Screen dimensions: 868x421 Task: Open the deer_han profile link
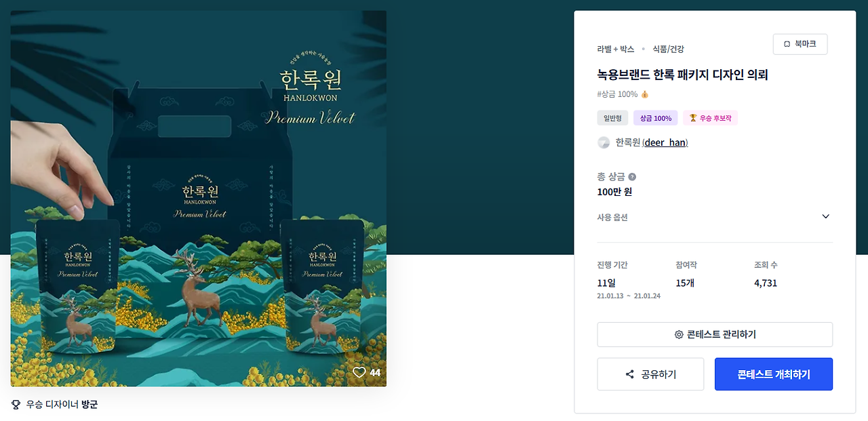click(665, 142)
